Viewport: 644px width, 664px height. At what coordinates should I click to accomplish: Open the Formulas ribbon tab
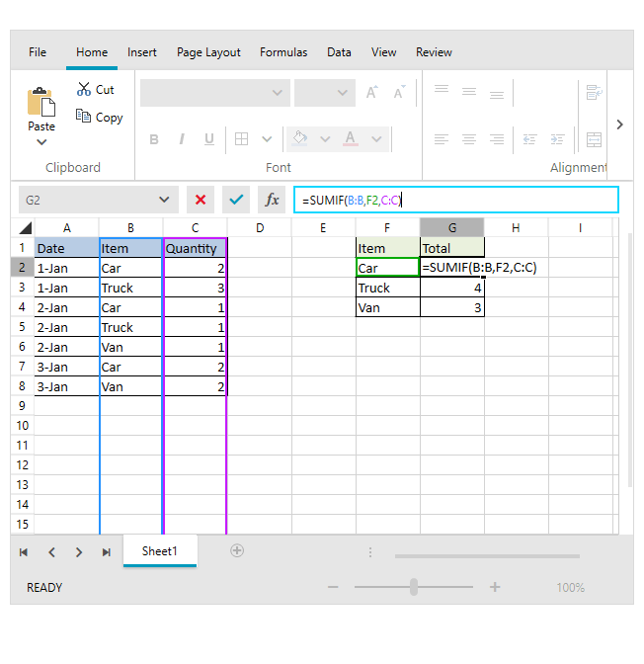click(283, 52)
